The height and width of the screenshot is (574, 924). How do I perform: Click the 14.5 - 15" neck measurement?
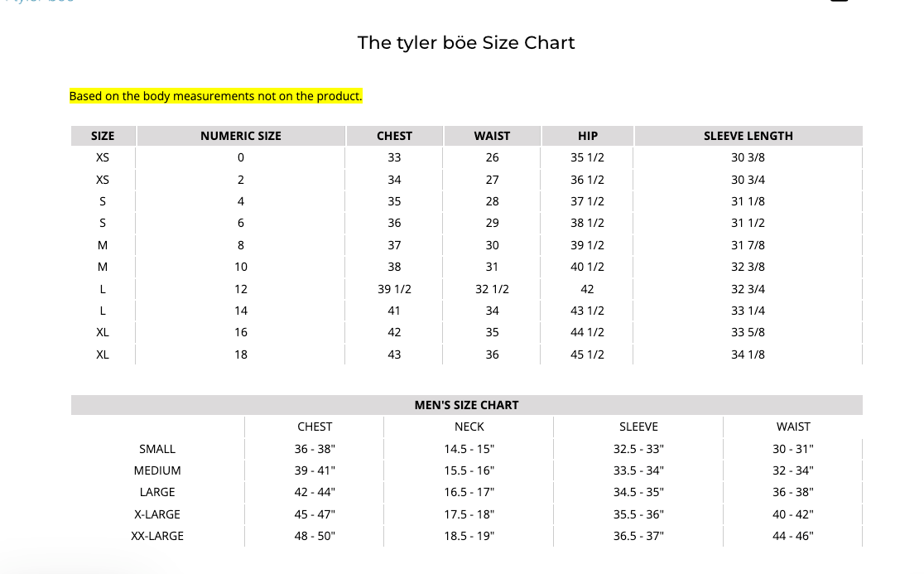pyautogui.click(x=469, y=449)
